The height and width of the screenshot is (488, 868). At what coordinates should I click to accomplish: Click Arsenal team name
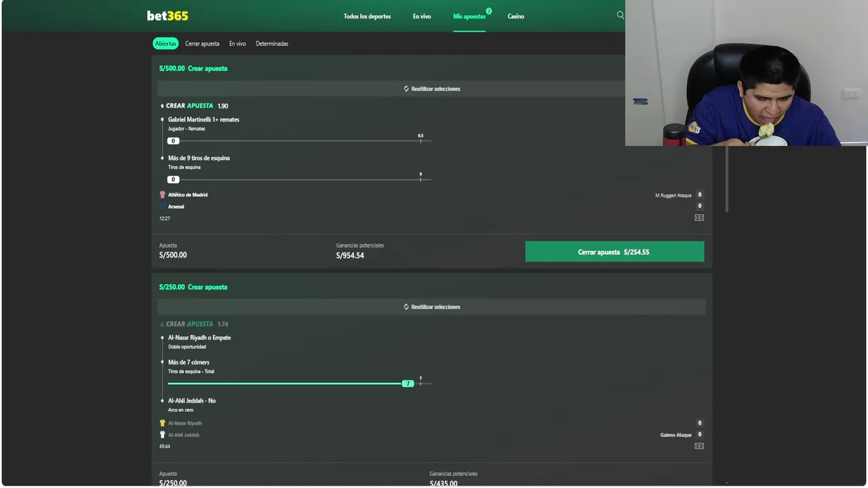[176, 206]
